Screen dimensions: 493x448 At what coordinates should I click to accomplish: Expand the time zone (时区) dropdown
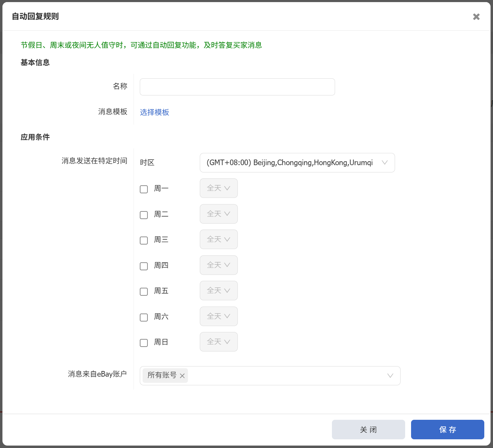pyautogui.click(x=297, y=163)
